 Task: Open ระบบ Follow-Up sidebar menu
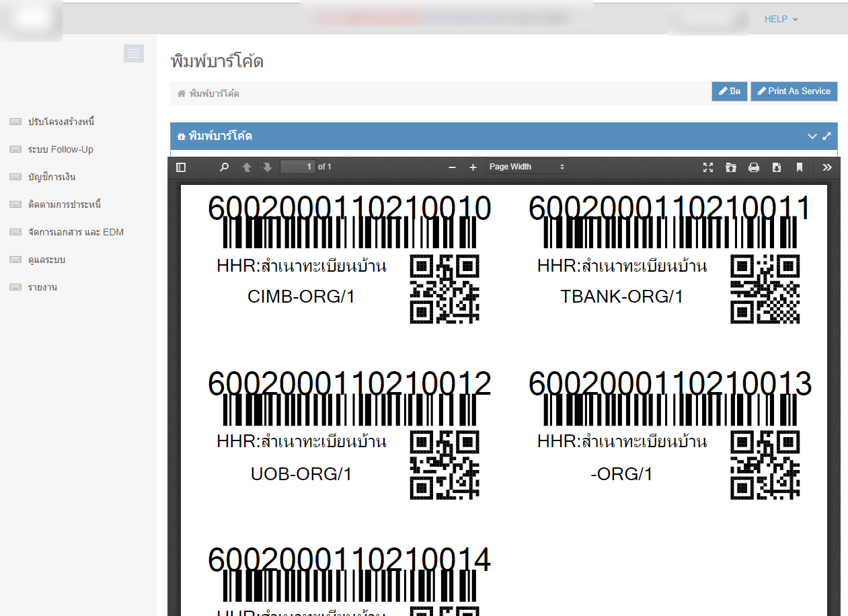pyautogui.click(x=61, y=149)
